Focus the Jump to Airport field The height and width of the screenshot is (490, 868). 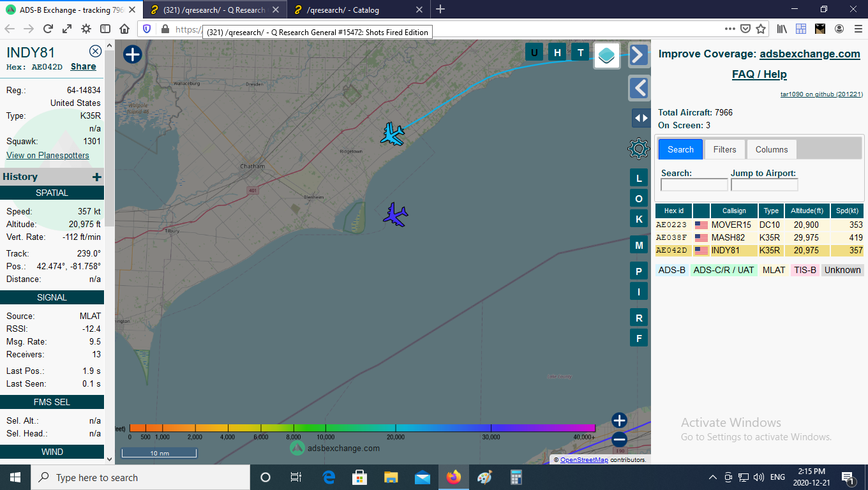tap(765, 185)
